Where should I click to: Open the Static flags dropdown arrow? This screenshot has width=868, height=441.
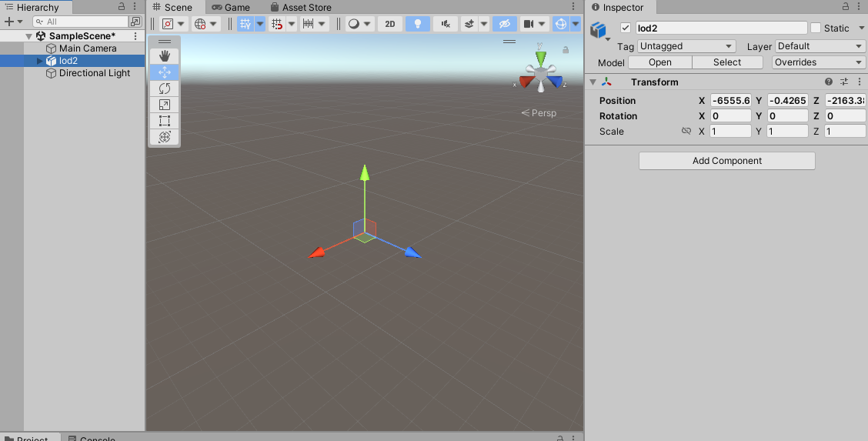(x=861, y=28)
